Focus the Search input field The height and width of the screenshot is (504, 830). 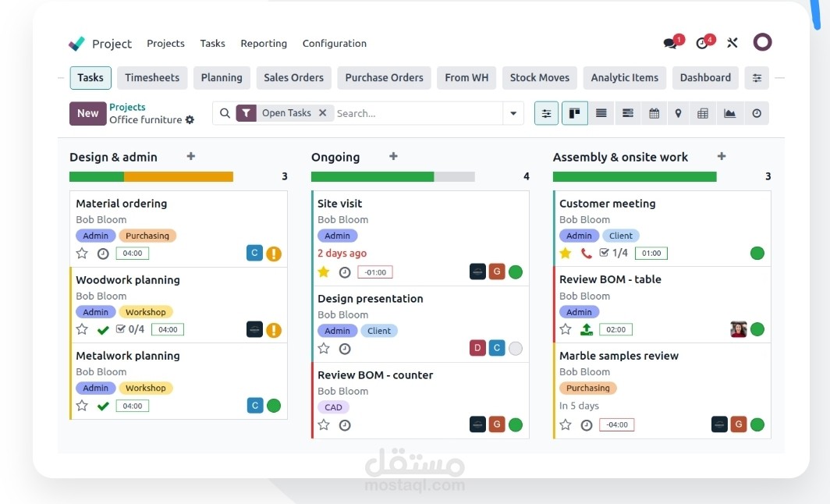tap(418, 113)
